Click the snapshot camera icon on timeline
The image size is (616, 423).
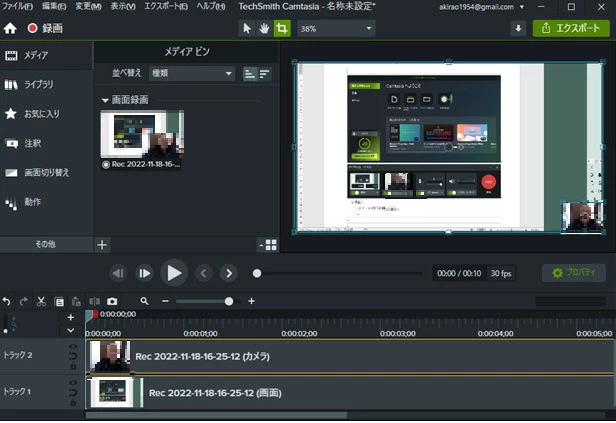[x=112, y=301]
